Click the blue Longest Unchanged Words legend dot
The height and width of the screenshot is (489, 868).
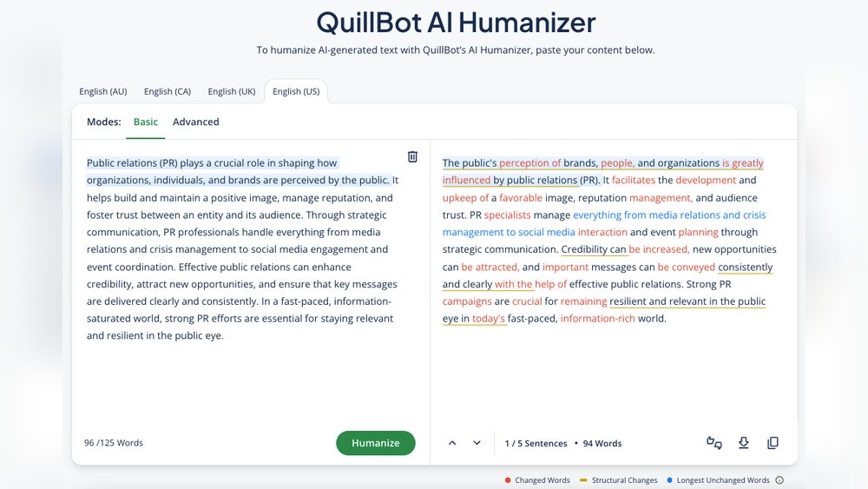click(669, 480)
